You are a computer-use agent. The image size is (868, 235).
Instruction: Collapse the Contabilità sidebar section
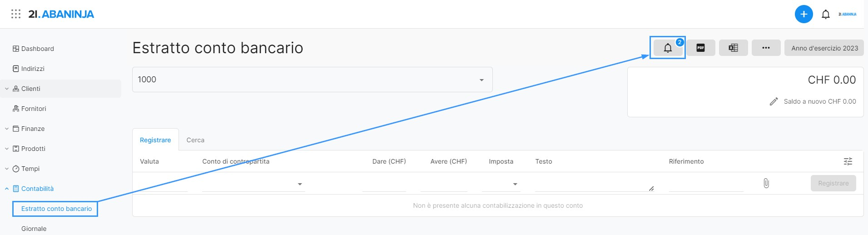click(x=7, y=189)
